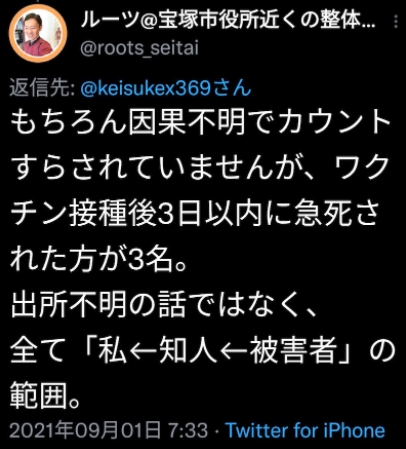Click the line 出所不明の話ではなく、
This screenshot has width=406, height=449.
[164, 305]
